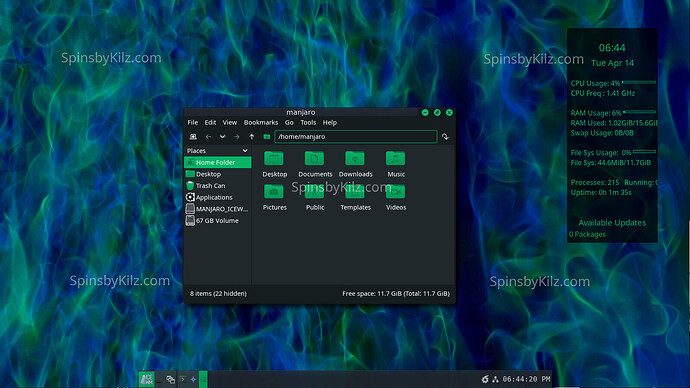Screen dimensions: 690x388
Task: Go back using the left arrow icon
Action: pyautogui.click(x=208, y=137)
